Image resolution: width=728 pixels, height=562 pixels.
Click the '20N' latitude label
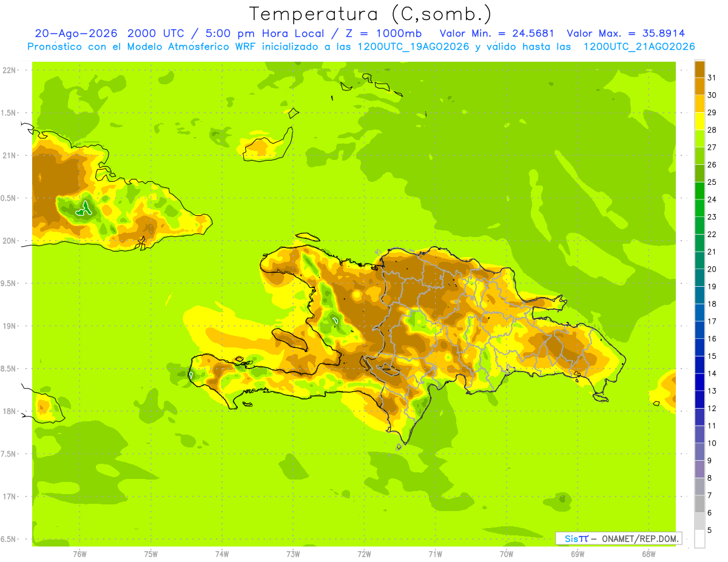click(9, 241)
